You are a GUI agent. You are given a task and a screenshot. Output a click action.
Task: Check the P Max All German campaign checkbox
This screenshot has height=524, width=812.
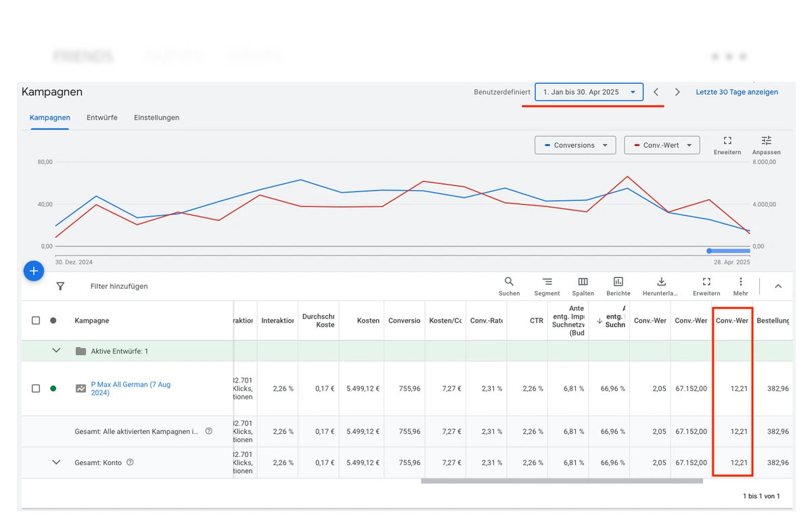pyautogui.click(x=36, y=389)
